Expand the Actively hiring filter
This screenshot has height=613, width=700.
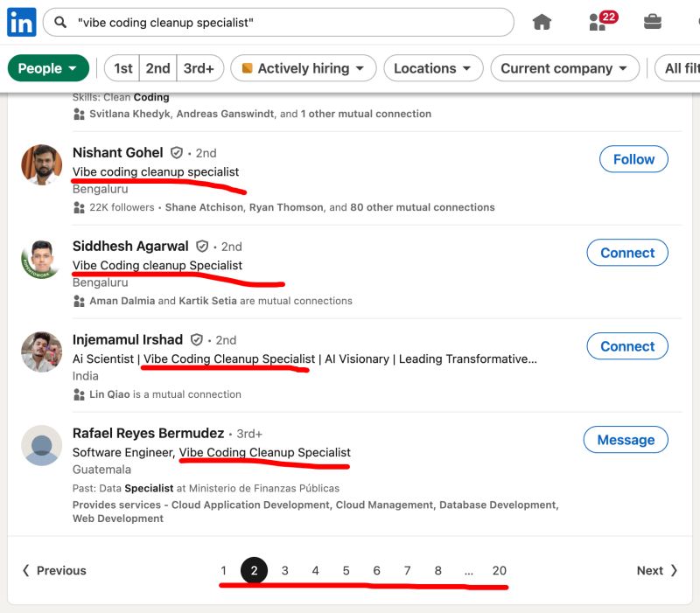coord(304,68)
